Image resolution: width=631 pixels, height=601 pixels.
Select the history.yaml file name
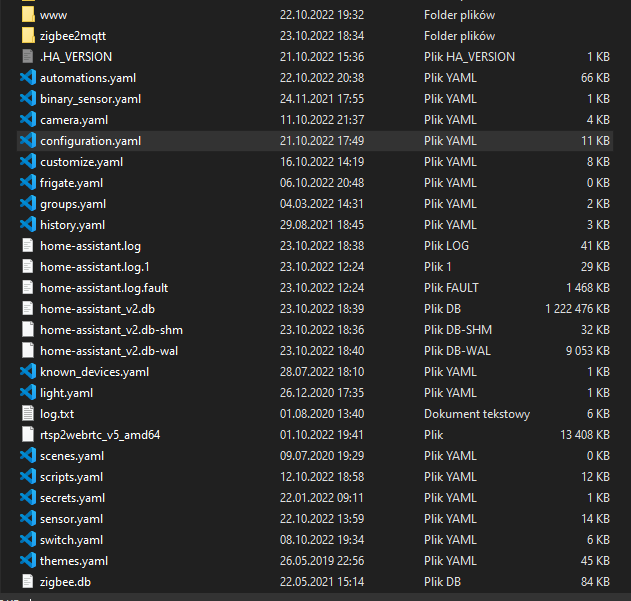[72, 225]
